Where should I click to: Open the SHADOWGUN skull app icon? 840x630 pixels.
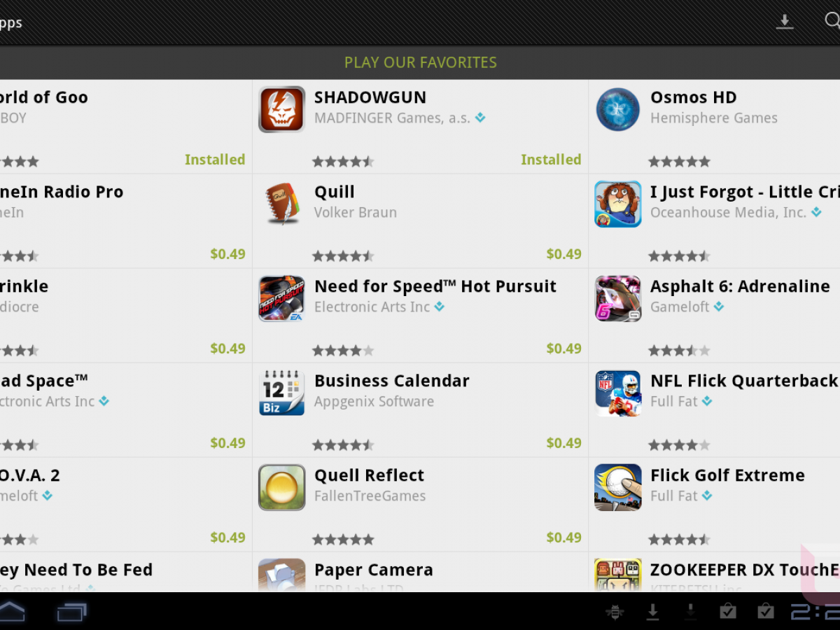(x=281, y=109)
